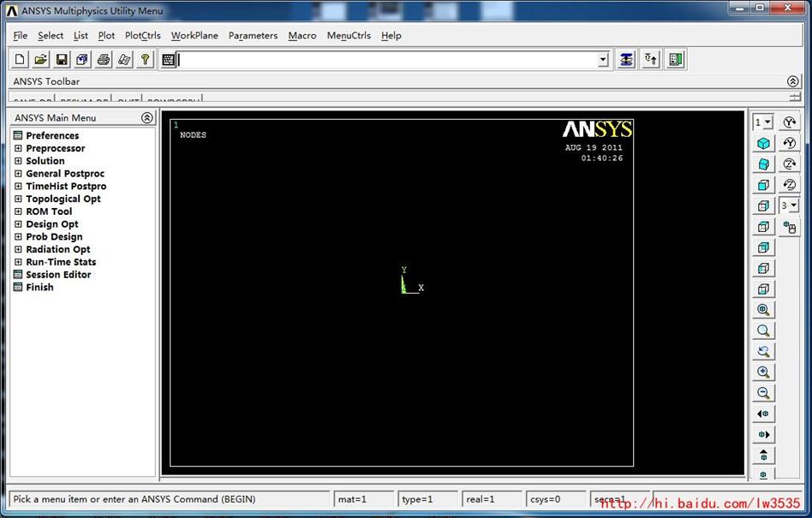Click the real=1 status bar entry

click(x=492, y=499)
